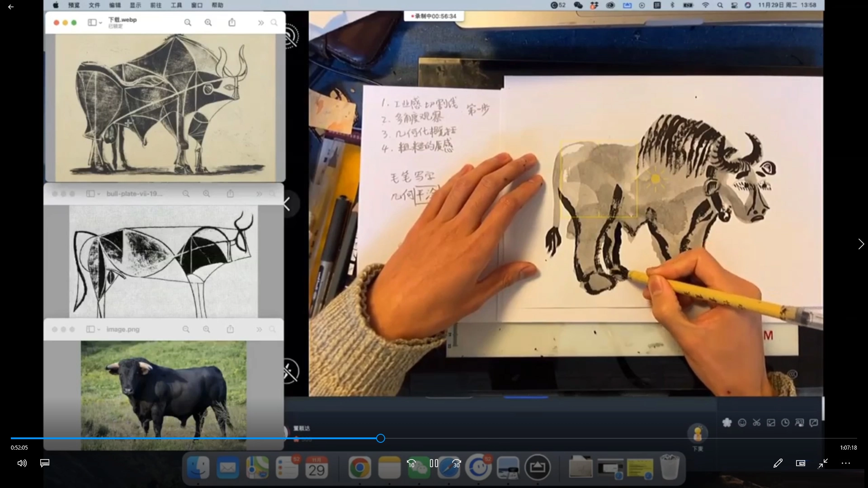Open the 文件 menu in the menu bar
The height and width of the screenshot is (488, 868).
point(94,5)
